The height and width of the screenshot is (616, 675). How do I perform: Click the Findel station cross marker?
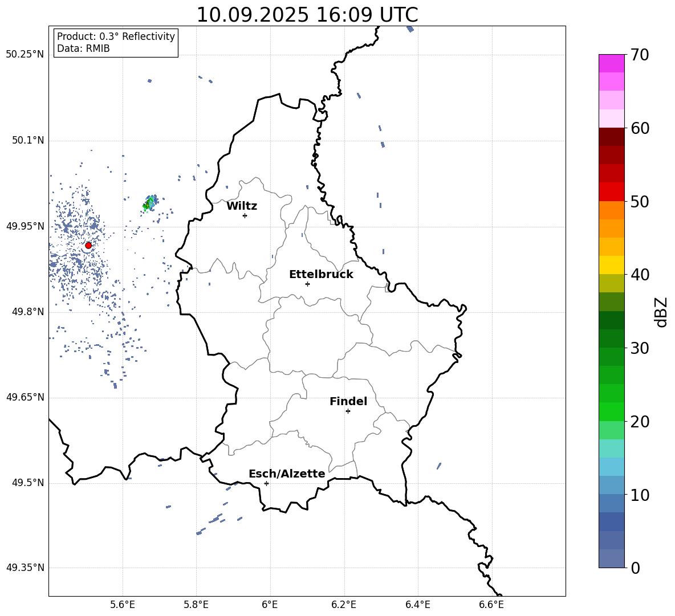point(348,411)
